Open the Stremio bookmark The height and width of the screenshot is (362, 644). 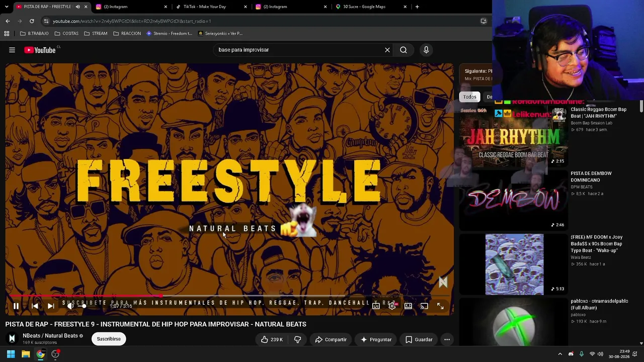pyautogui.click(x=169, y=34)
